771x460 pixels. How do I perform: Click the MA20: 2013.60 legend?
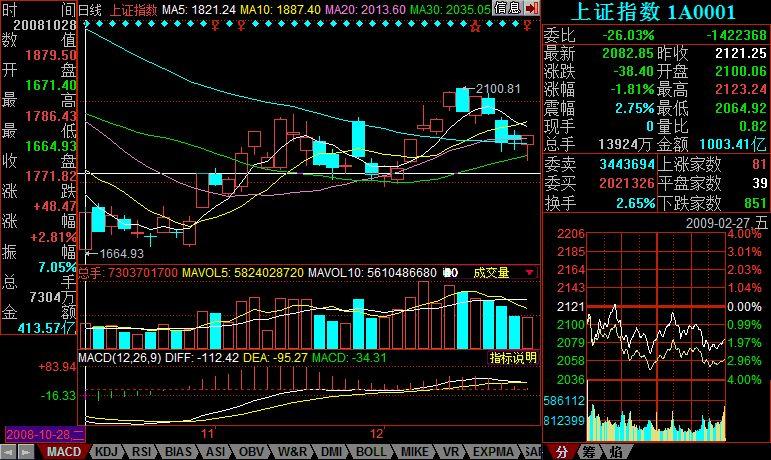(365, 9)
